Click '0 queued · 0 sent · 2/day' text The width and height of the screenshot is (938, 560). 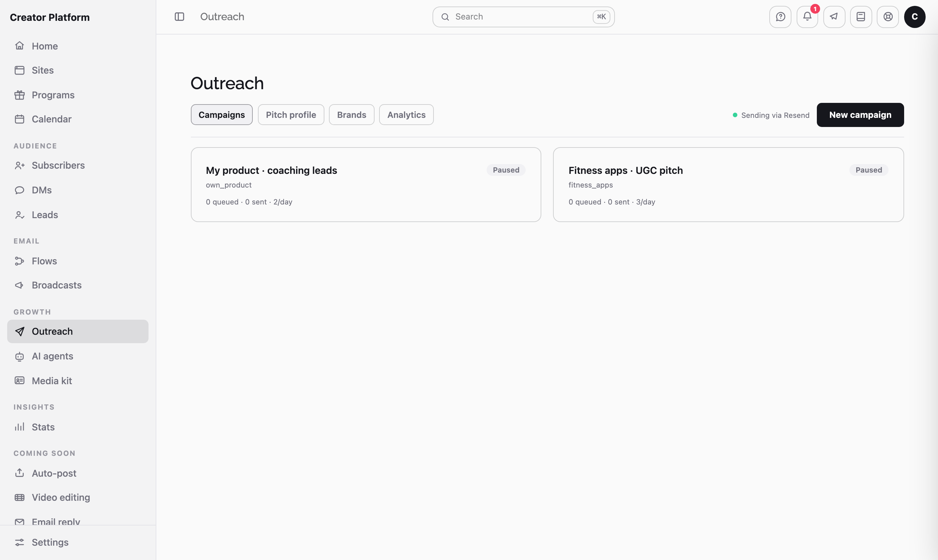click(x=249, y=202)
